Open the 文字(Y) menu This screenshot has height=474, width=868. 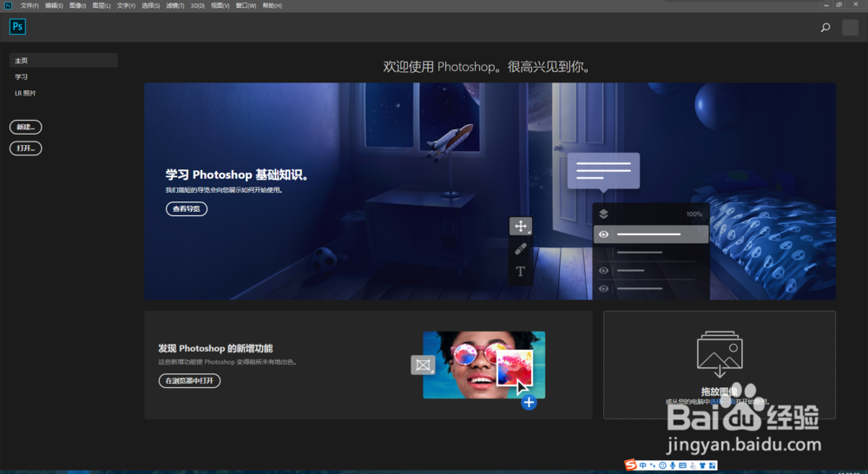tap(126, 5)
